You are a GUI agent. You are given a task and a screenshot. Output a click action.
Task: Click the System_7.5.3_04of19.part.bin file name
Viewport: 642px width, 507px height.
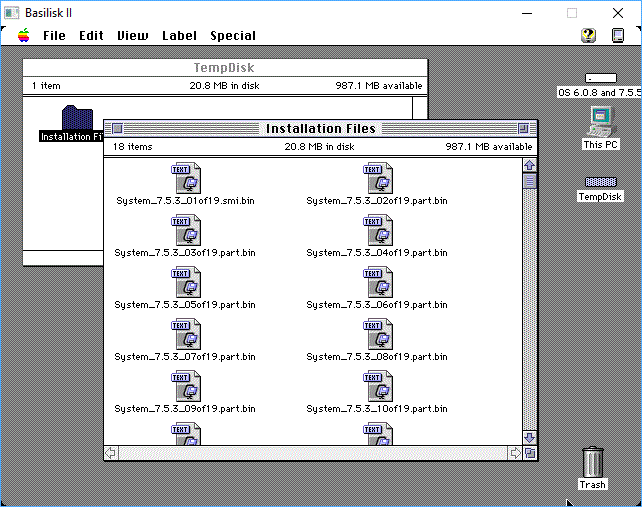(x=377, y=253)
